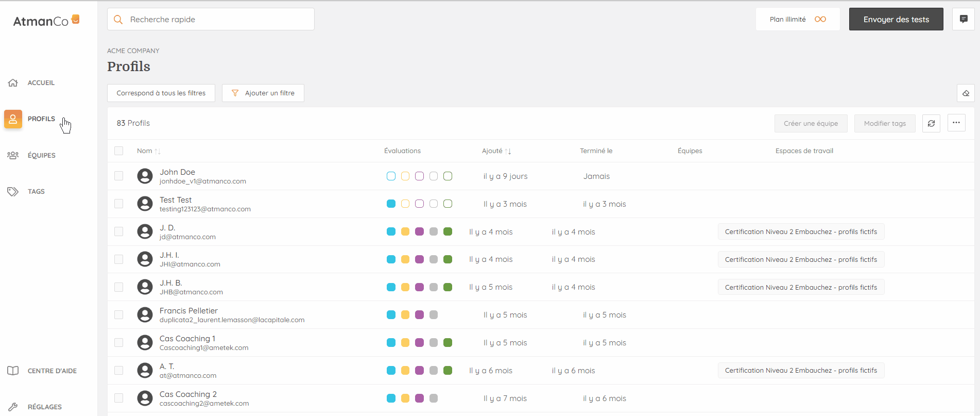Click J. D.'s avatar icon
This screenshot has width=980, height=416.
click(x=145, y=231)
